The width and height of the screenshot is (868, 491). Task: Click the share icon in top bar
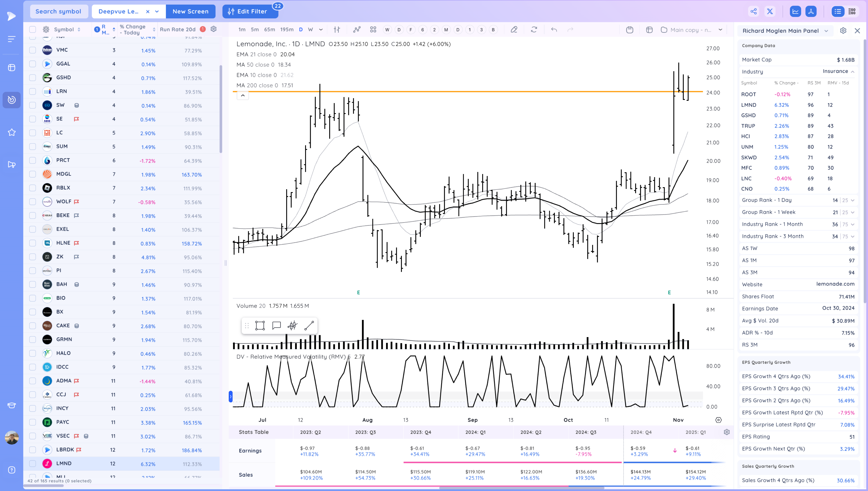pyautogui.click(x=753, y=12)
